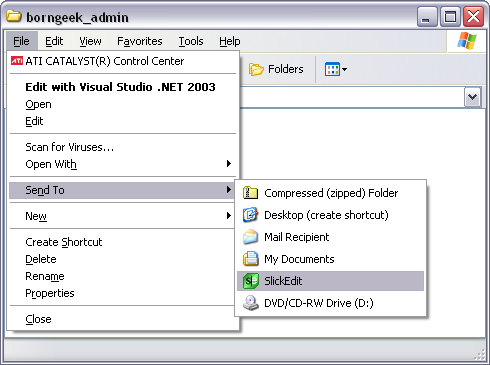Open the Views dropdown arrow
This screenshot has height=365, width=490.
(x=344, y=69)
